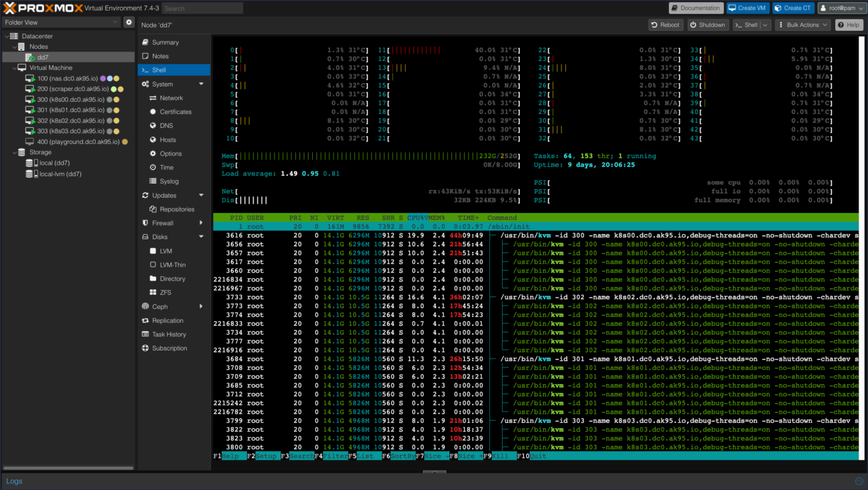Open the DNS settings page
Image resolution: width=868 pixels, height=490 pixels.
click(x=173, y=125)
